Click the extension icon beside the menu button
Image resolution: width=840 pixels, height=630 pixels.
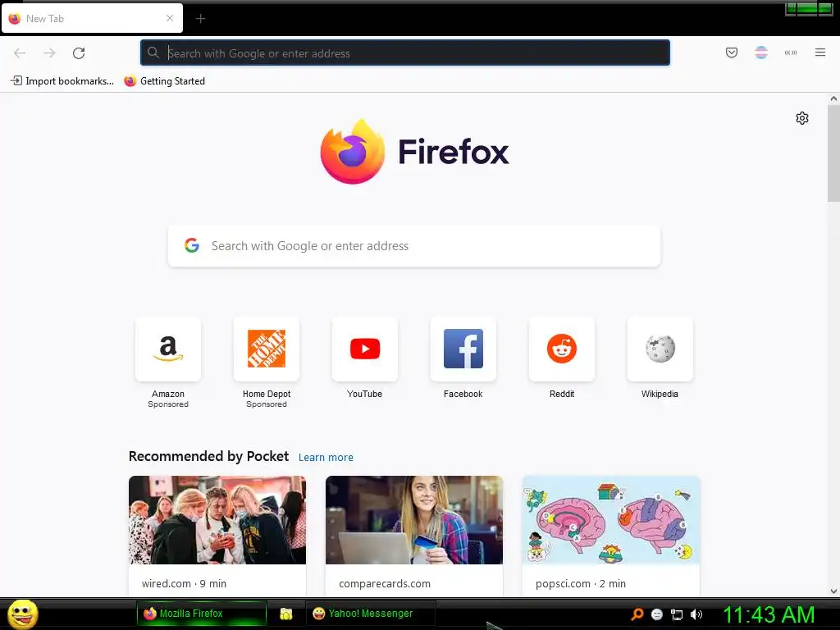pos(790,52)
